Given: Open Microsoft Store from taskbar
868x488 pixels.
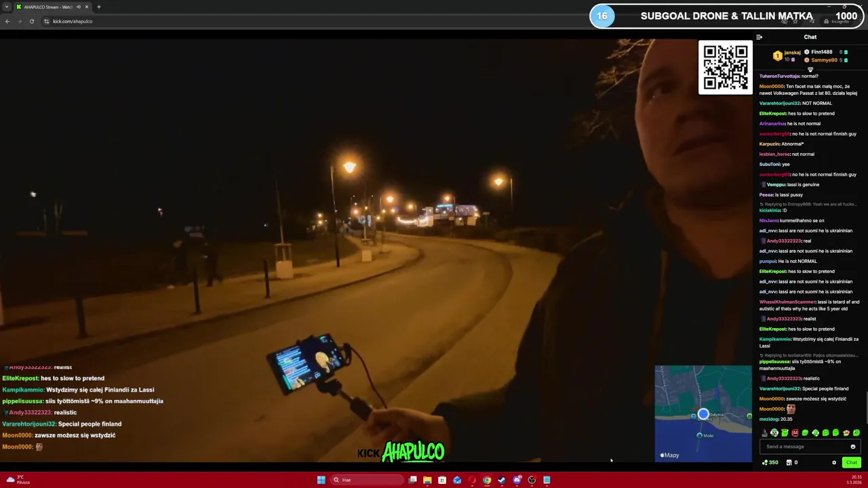Looking at the screenshot, I should pyautogui.click(x=442, y=480).
